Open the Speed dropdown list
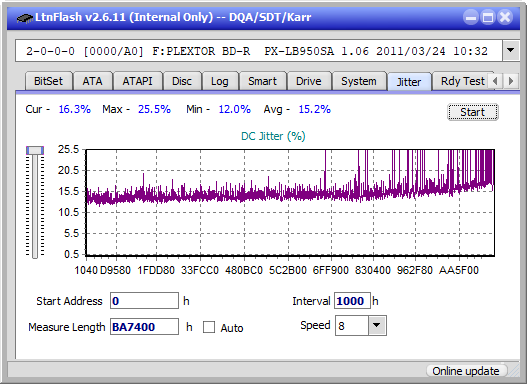Screen dimensions: 527x384 [x=377, y=325]
